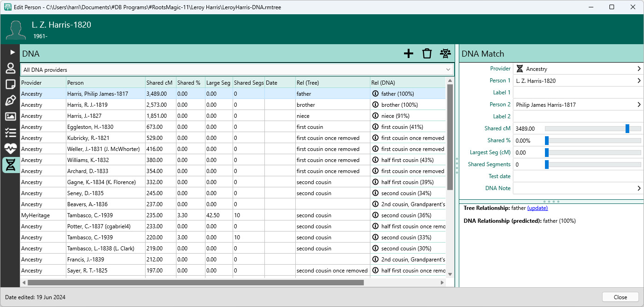
Task: Sort by the Person column header
Action: pyautogui.click(x=106, y=82)
